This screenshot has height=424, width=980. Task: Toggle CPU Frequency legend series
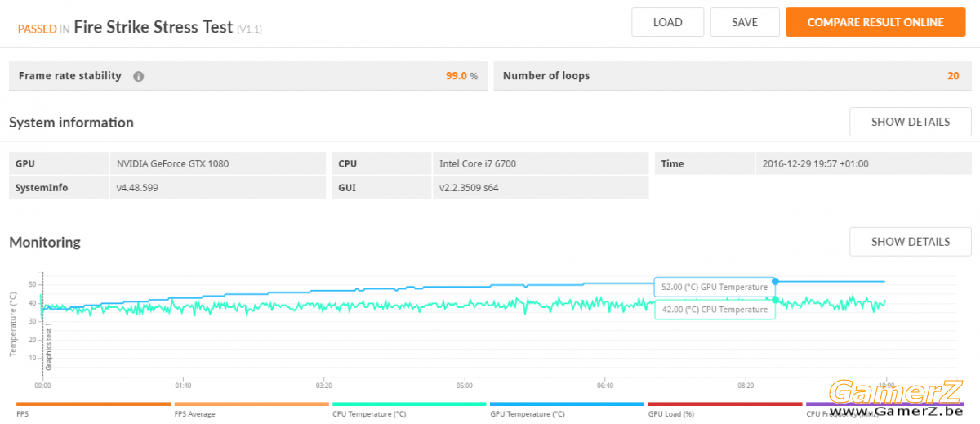[x=884, y=408]
